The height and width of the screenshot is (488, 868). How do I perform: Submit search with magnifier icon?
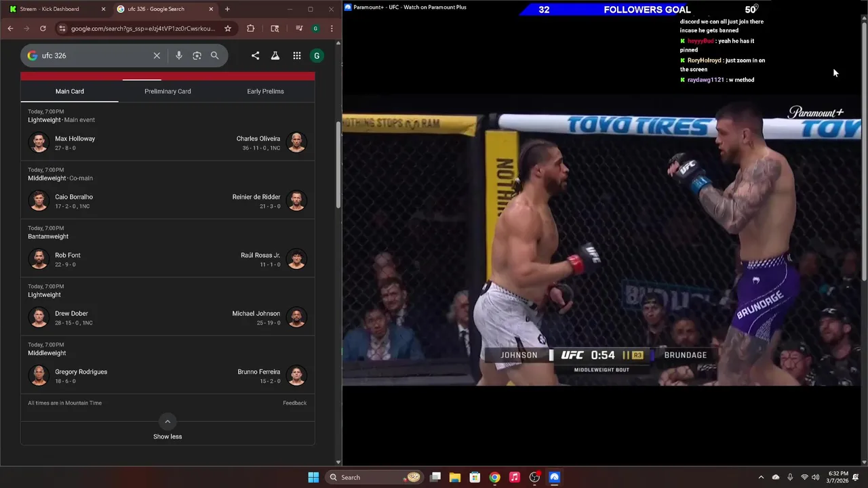[x=215, y=56]
